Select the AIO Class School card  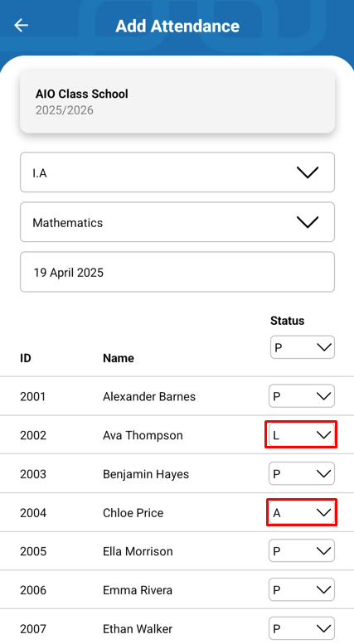pyautogui.click(x=177, y=101)
